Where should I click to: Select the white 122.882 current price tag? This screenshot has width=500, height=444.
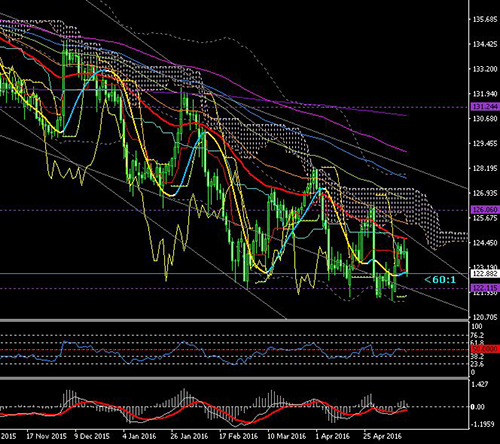click(x=485, y=274)
